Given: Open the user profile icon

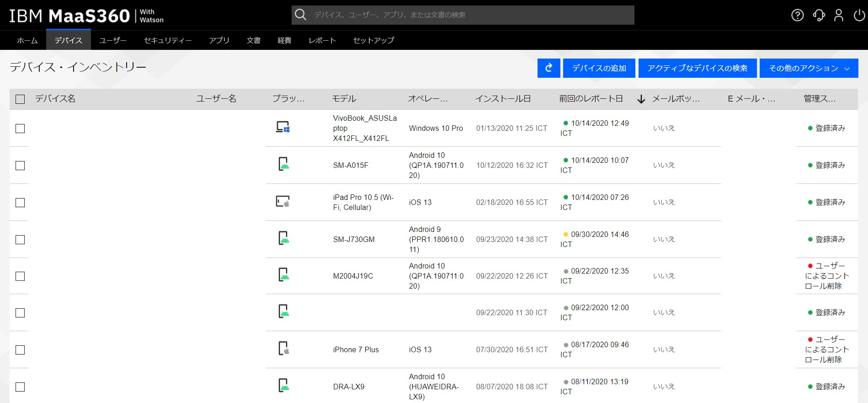Looking at the screenshot, I should click(x=839, y=16).
